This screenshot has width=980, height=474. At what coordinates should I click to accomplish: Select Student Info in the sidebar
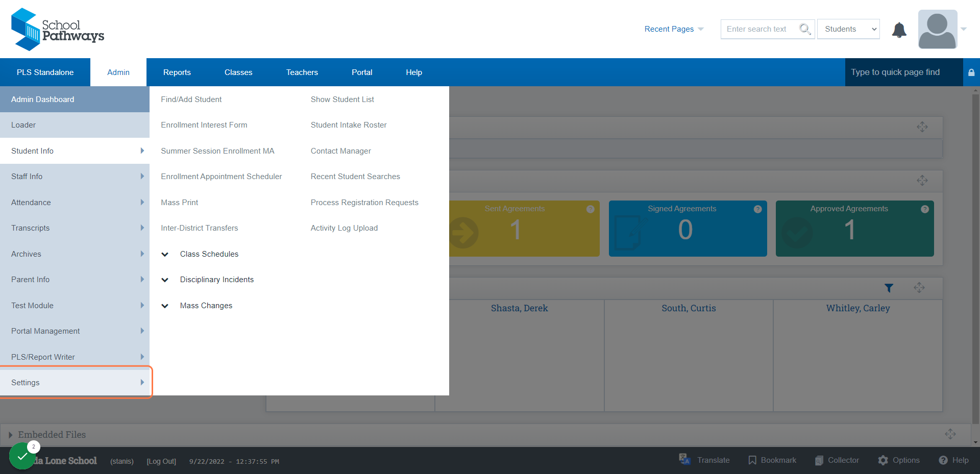click(75, 151)
